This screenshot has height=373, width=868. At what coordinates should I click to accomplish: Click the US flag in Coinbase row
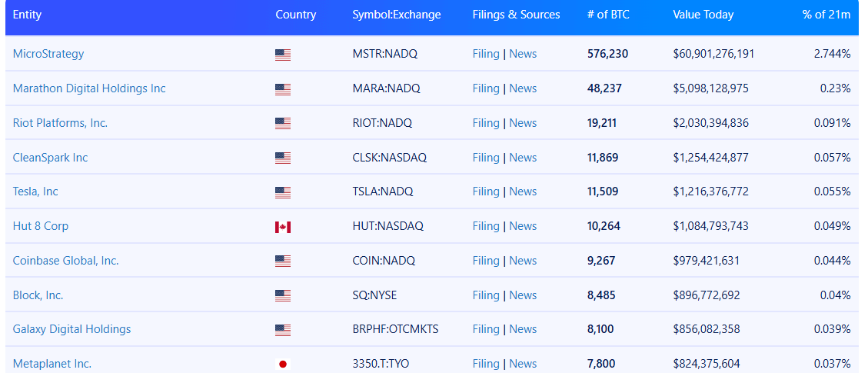coord(282,261)
